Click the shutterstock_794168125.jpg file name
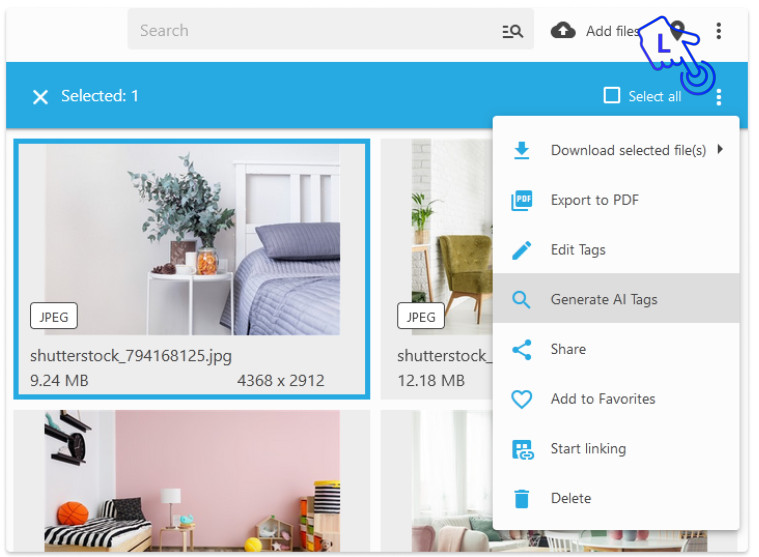This screenshot has width=759, height=557. tap(131, 356)
